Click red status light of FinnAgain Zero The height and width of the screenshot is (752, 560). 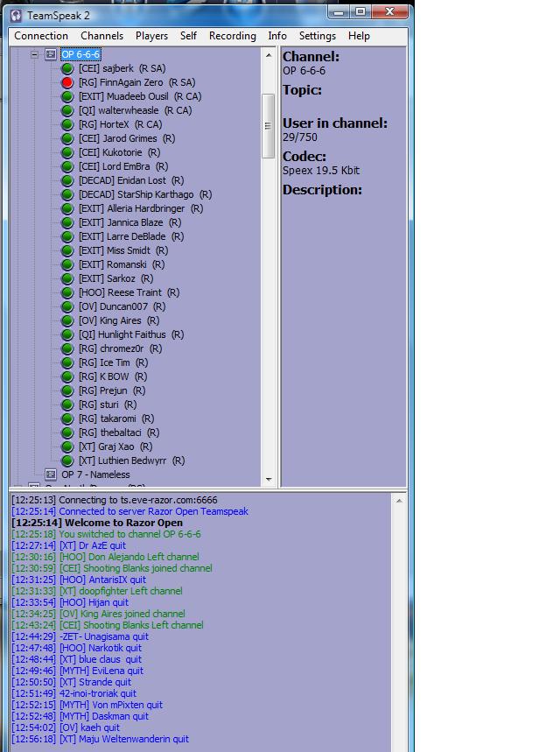click(x=67, y=82)
